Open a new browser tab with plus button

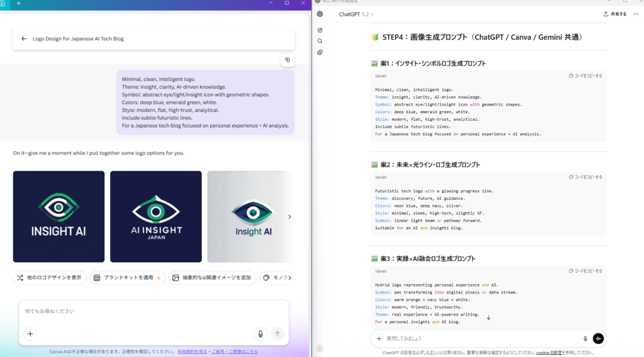pyautogui.click(x=18, y=3)
